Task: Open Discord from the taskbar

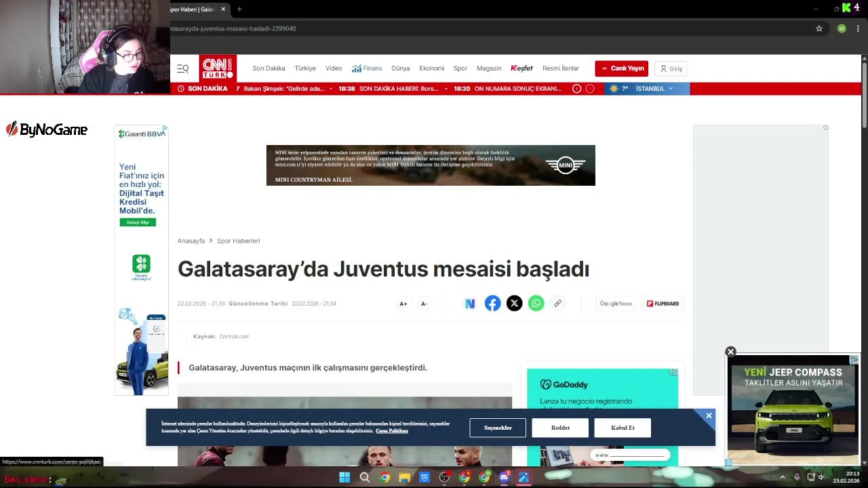Action: (504, 478)
